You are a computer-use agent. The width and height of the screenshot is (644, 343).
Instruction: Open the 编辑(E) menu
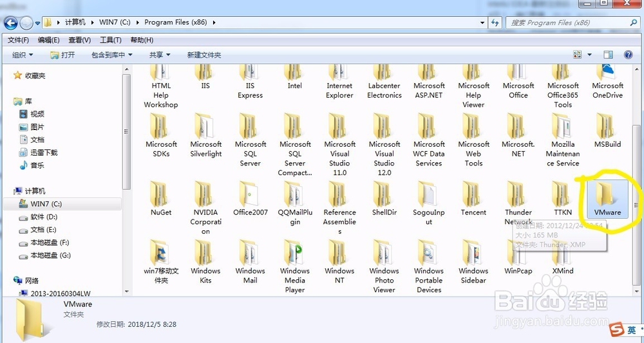[x=48, y=40]
